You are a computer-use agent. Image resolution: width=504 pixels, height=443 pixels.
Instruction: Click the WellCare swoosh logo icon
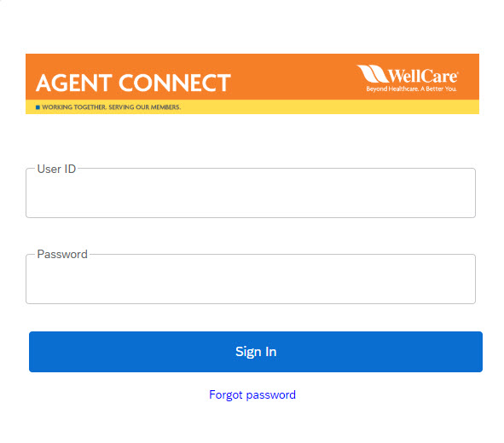coord(373,73)
